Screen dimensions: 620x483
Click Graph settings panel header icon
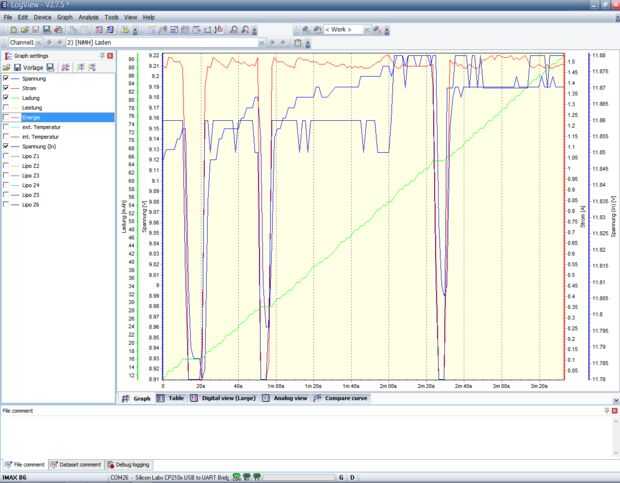tap(8, 56)
